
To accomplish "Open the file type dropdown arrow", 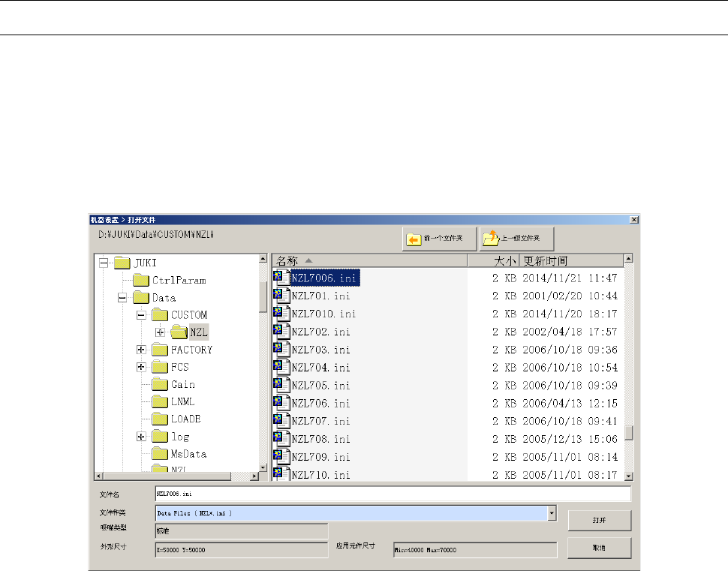I will (552, 513).
